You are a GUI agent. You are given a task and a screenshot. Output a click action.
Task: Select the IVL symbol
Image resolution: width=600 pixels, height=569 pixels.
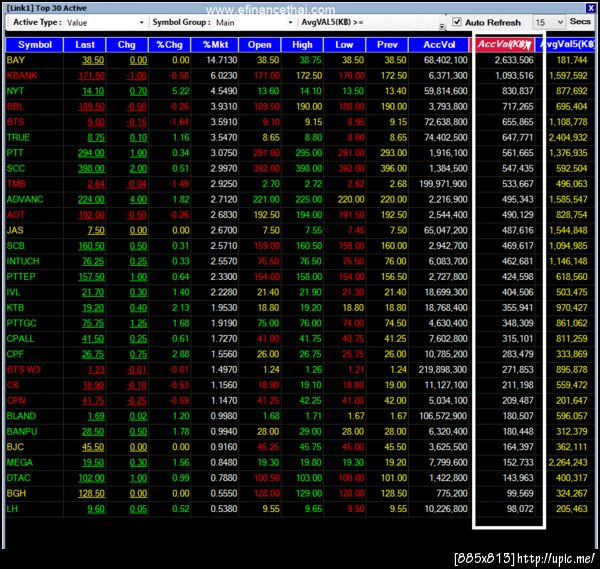pyautogui.click(x=13, y=292)
